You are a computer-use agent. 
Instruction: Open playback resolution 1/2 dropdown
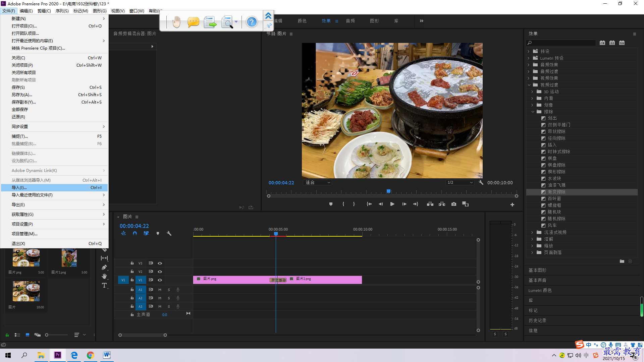point(460,183)
